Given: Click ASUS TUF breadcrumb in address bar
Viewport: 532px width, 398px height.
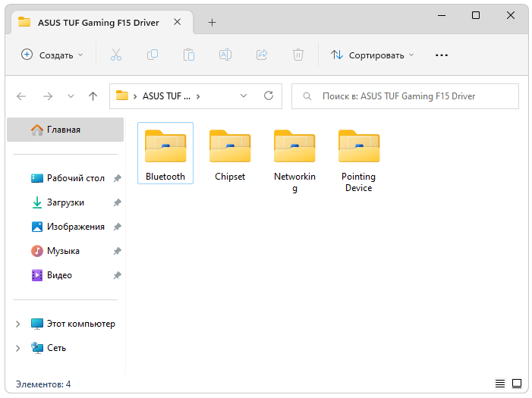Looking at the screenshot, I should 166,96.
